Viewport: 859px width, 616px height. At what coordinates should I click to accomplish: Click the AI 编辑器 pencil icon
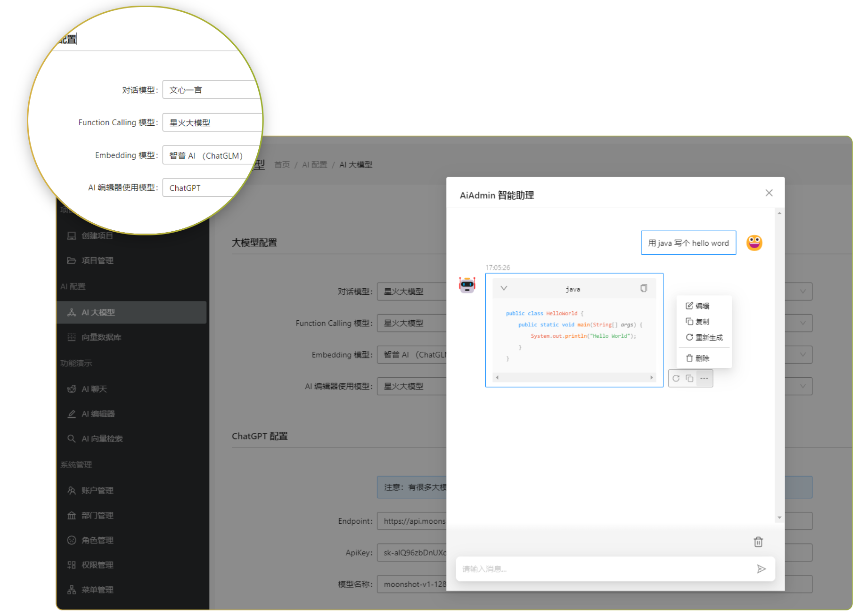pos(72,414)
